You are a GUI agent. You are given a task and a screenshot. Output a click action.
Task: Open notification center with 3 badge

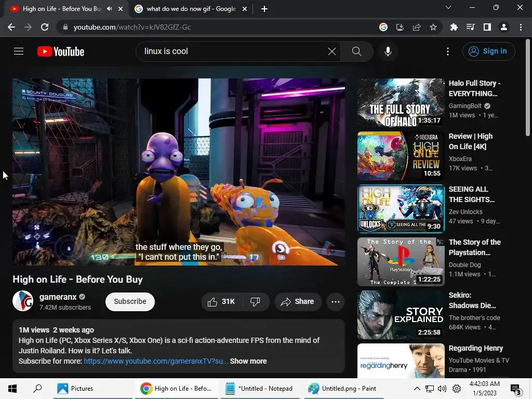coord(515,389)
